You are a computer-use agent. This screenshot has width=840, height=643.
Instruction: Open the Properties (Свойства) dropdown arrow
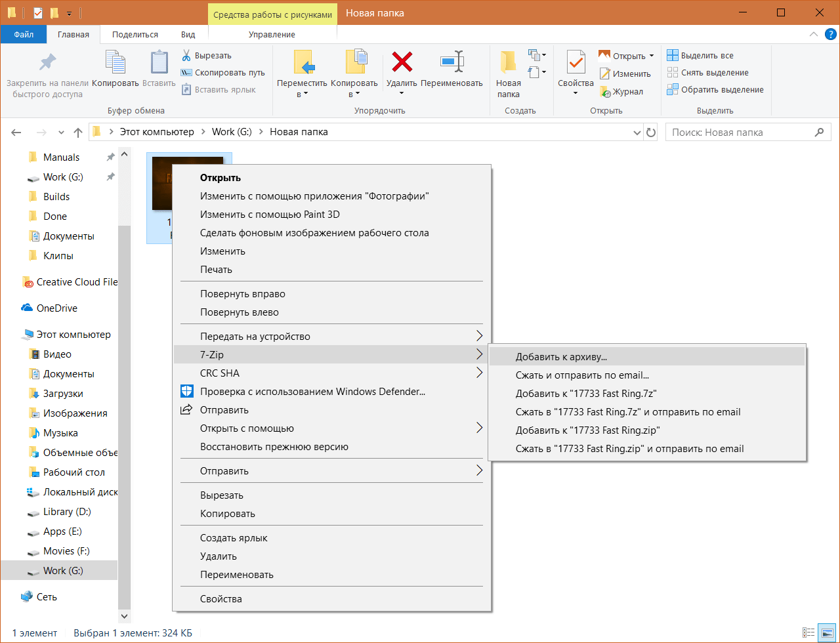576,93
